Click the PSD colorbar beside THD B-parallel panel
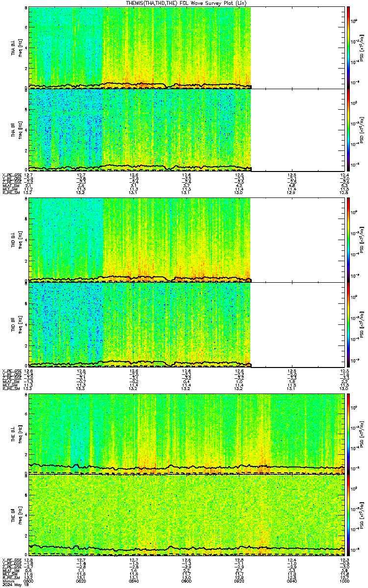 pos(348,324)
